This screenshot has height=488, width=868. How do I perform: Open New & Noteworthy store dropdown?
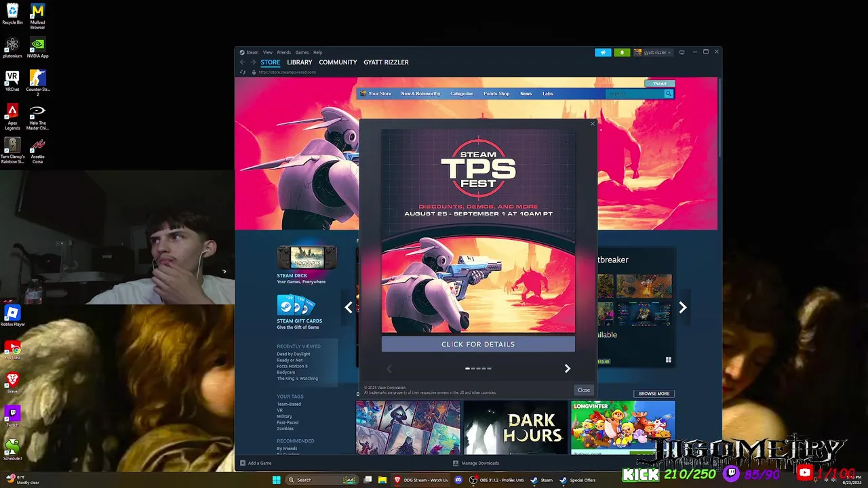(420, 94)
